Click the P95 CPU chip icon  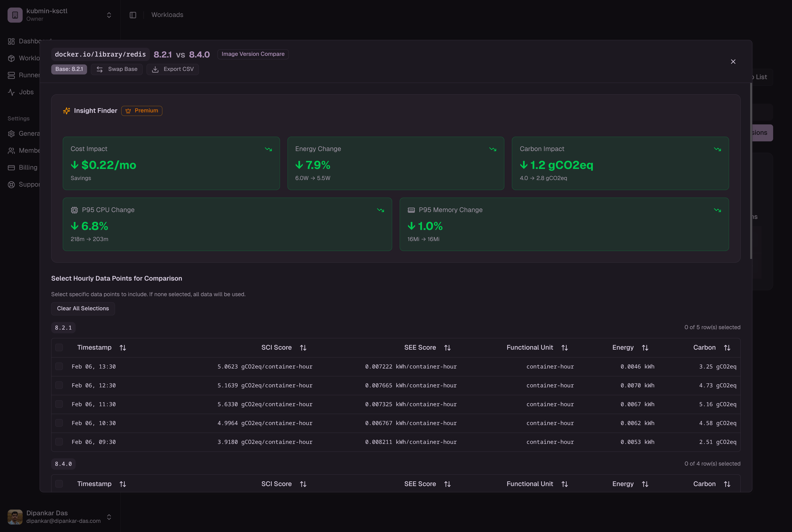(x=74, y=210)
